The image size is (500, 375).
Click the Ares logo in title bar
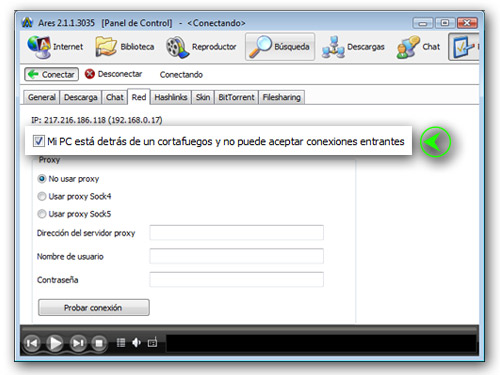[27, 23]
